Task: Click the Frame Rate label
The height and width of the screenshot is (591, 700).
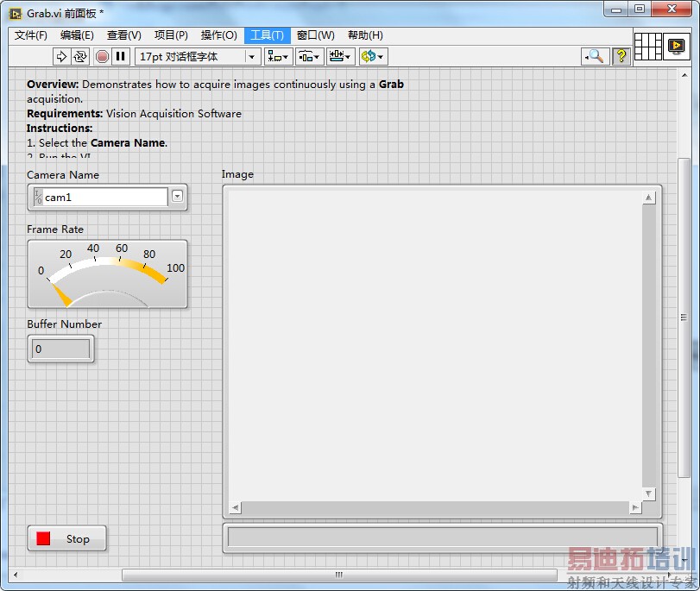Action: tap(55, 229)
